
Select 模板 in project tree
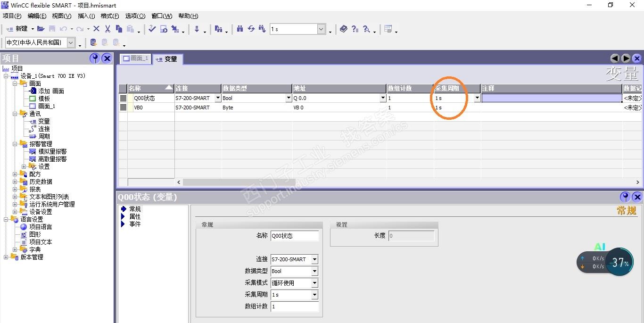[x=44, y=99]
